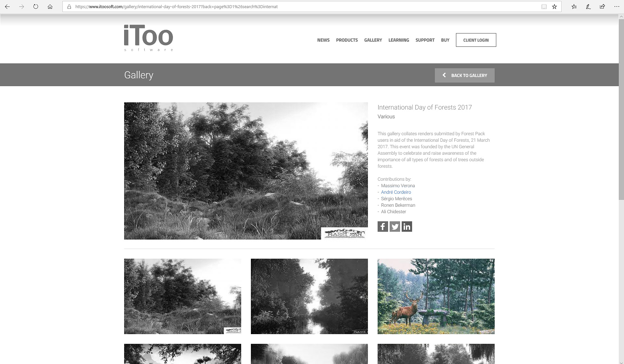The image size is (624, 364).
Task: Open the Learning menu item
Action: (x=398, y=40)
